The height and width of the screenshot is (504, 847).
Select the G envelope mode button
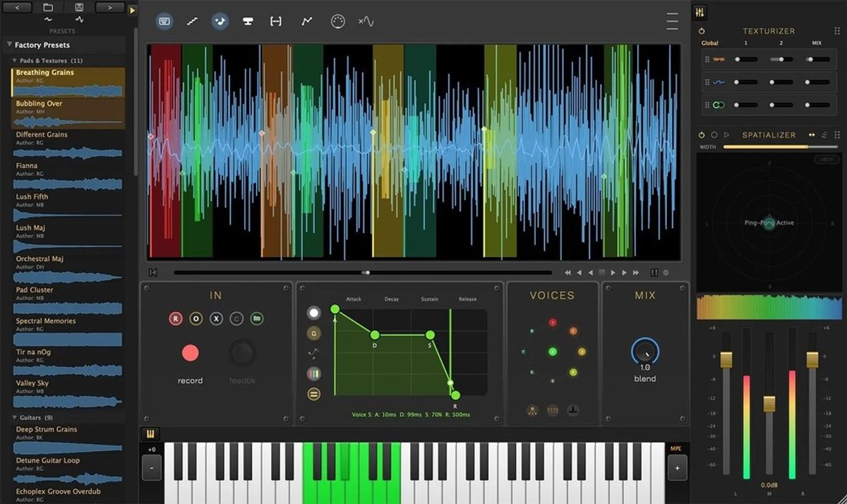[x=313, y=333]
